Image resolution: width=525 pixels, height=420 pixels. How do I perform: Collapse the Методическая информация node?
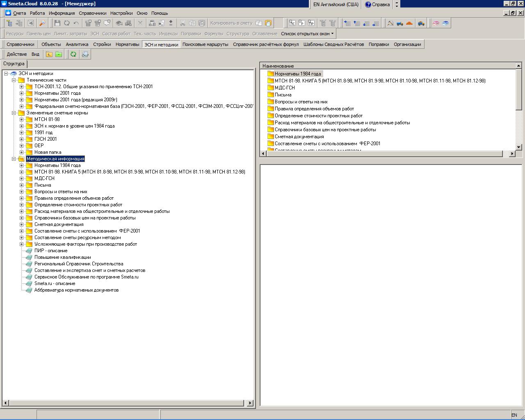[x=14, y=159]
